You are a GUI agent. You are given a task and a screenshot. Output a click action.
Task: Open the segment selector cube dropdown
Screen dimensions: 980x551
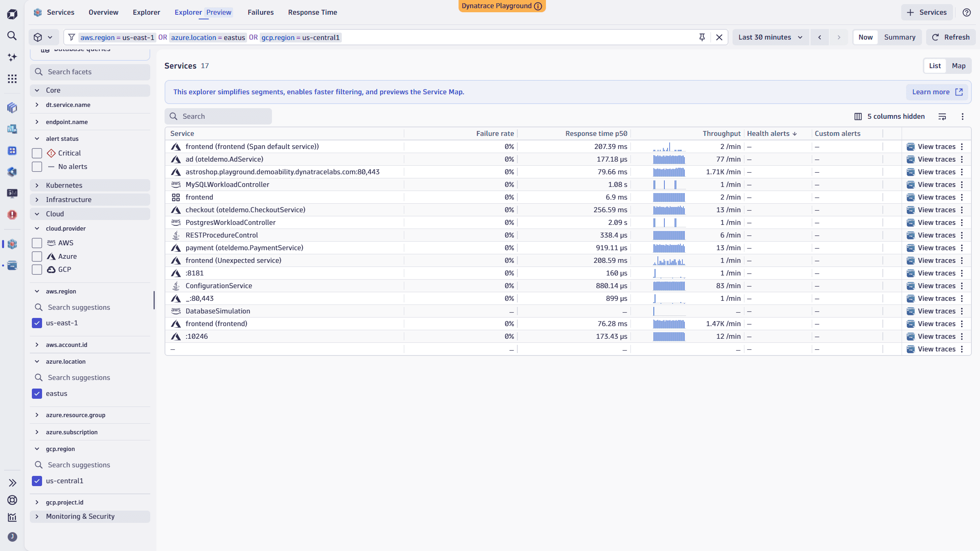point(43,37)
